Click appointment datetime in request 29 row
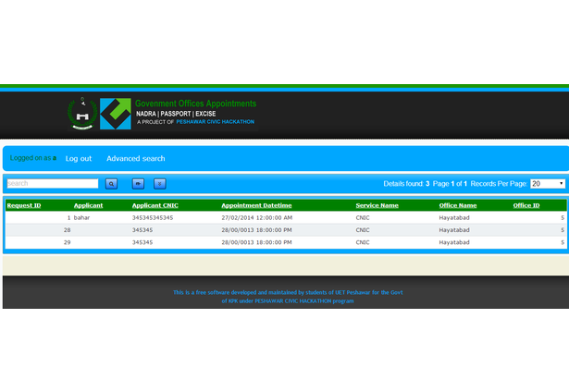Screen dimensions: 569x392 [x=256, y=242]
